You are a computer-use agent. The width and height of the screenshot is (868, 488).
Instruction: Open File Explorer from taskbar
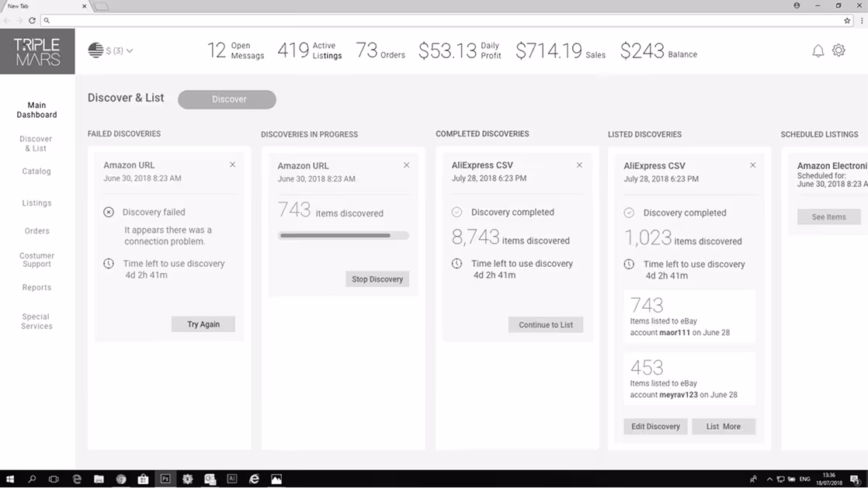tap(99, 479)
